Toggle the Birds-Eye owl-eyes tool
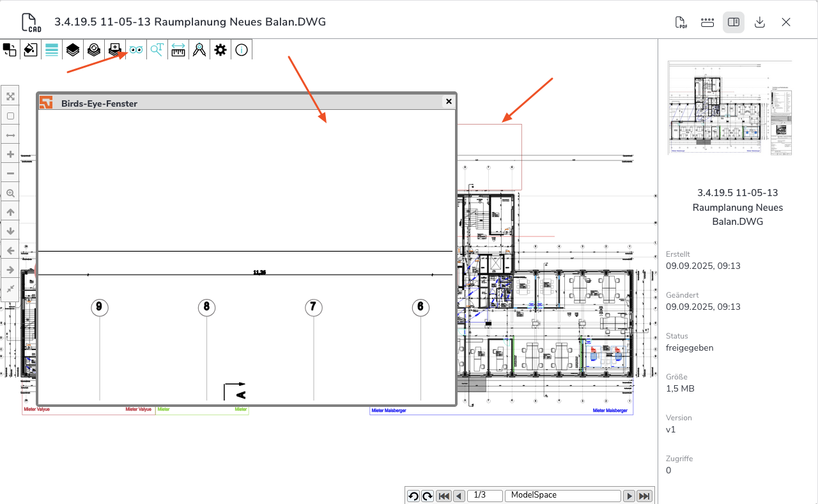This screenshot has height=504, width=818. [x=136, y=50]
